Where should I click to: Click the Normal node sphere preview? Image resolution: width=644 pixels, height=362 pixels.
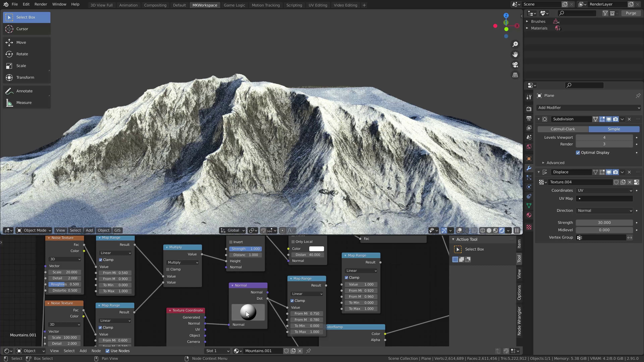tap(248, 312)
